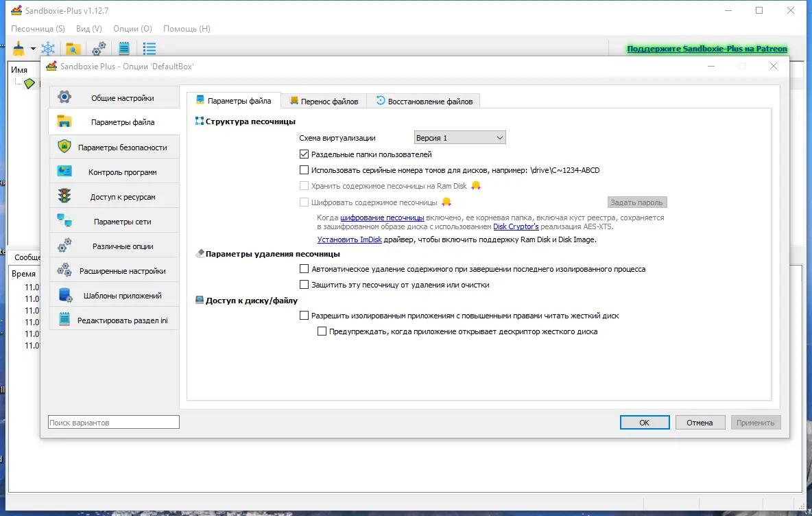Click Установить ImDisk link
Screen dimensions: 812x516
click(x=350, y=239)
